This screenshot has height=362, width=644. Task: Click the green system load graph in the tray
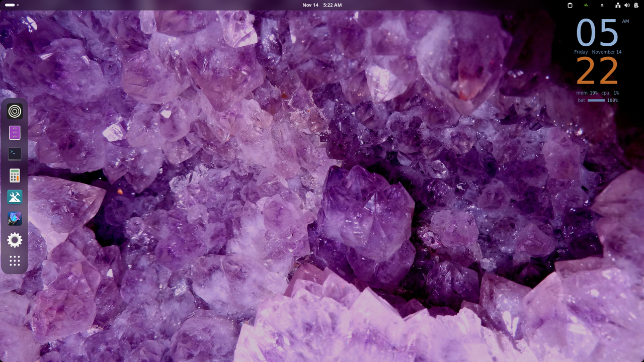pyautogui.click(x=585, y=5)
